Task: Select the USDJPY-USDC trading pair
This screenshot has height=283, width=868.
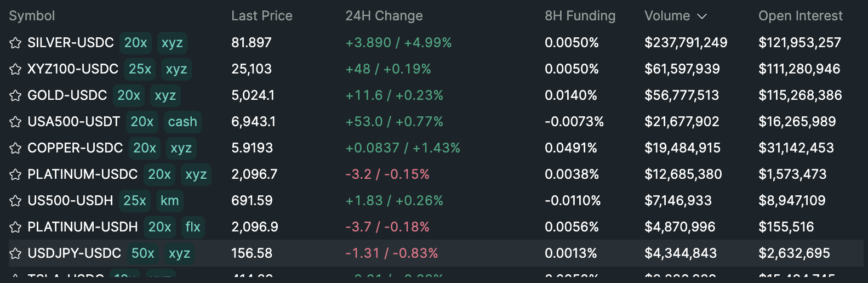Action: 74,253
